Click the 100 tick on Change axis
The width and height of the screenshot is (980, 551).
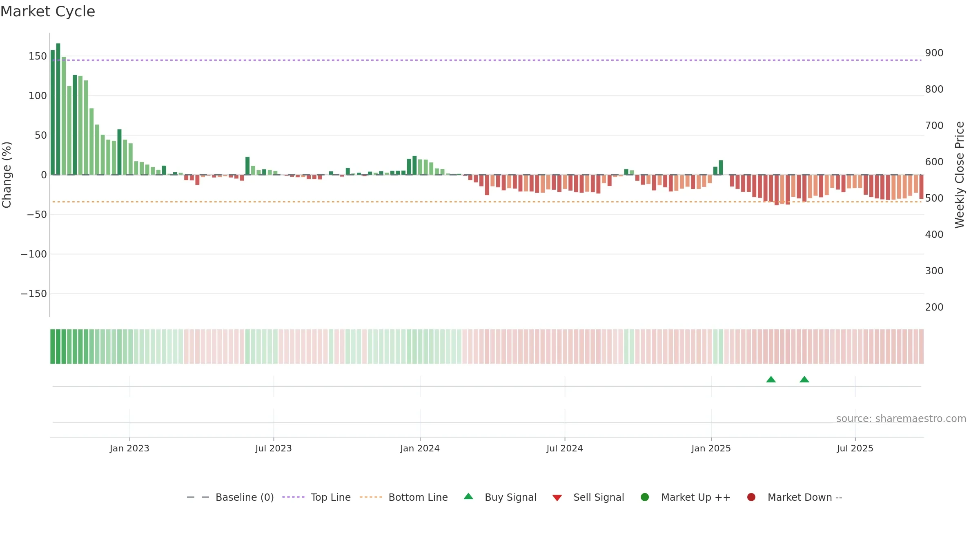coord(38,96)
